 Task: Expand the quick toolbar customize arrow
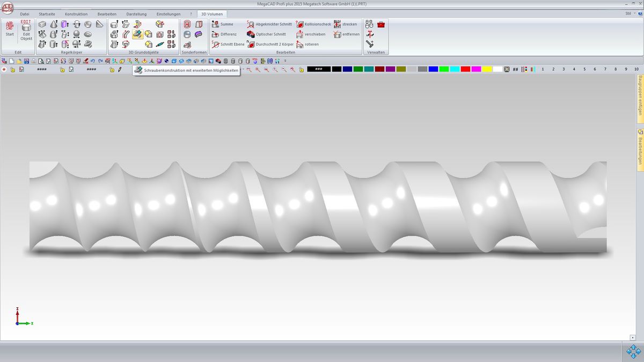(x=285, y=61)
